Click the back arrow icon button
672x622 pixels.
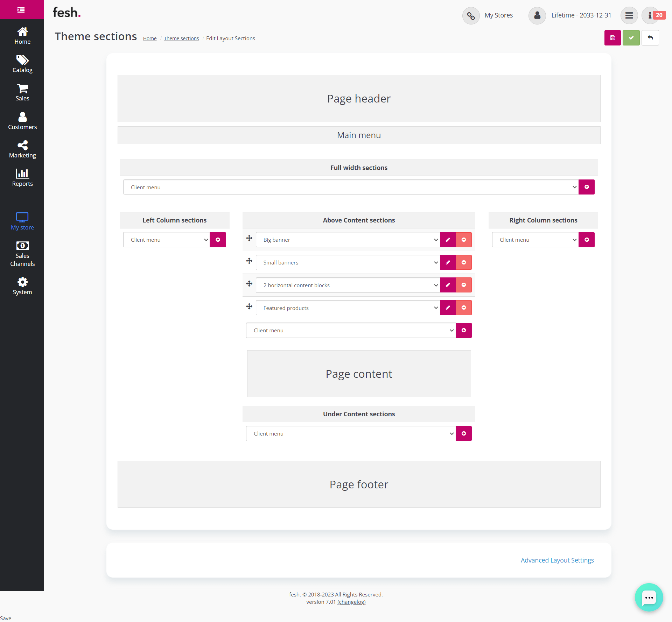[650, 38]
